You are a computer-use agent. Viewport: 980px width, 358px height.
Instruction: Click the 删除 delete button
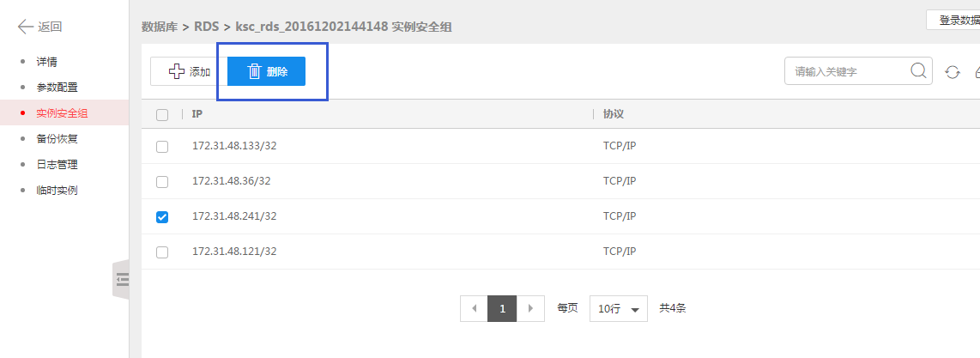point(266,72)
